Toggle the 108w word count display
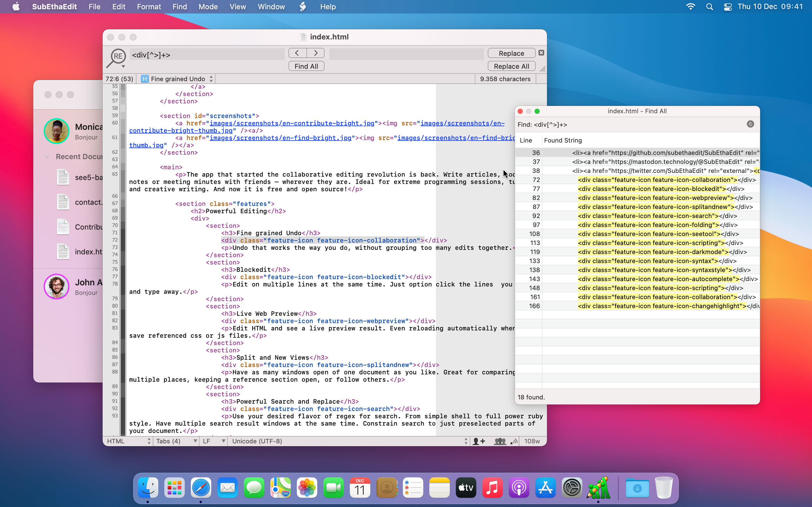This screenshot has width=812, height=507. [532, 441]
